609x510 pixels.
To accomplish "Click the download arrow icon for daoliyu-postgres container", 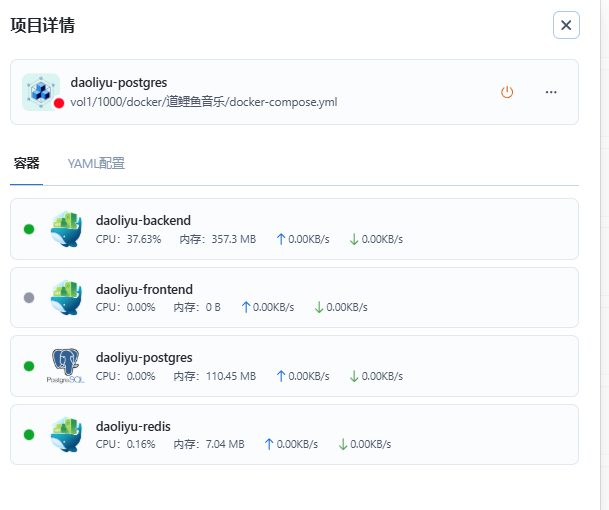I will coord(354,376).
